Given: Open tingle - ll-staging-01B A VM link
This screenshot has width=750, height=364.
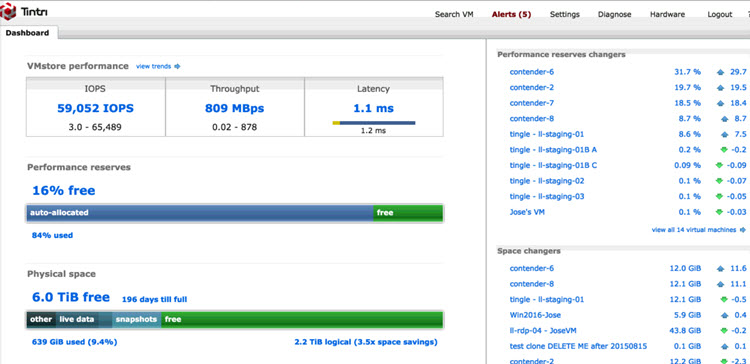Looking at the screenshot, I should pos(553,150).
